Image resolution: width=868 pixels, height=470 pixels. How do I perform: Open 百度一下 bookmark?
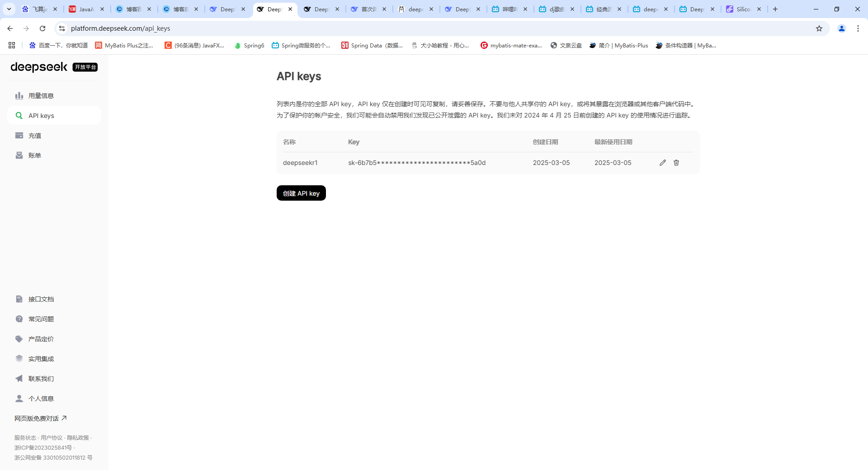click(58, 45)
